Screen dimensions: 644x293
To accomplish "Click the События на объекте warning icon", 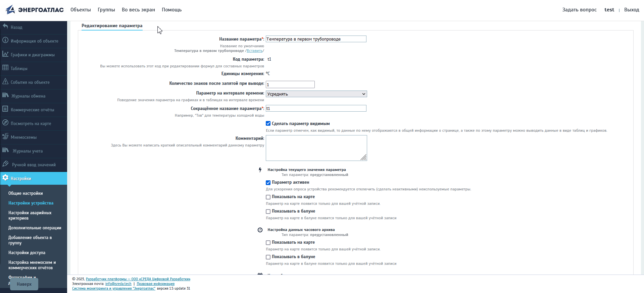I will pos(5,81).
